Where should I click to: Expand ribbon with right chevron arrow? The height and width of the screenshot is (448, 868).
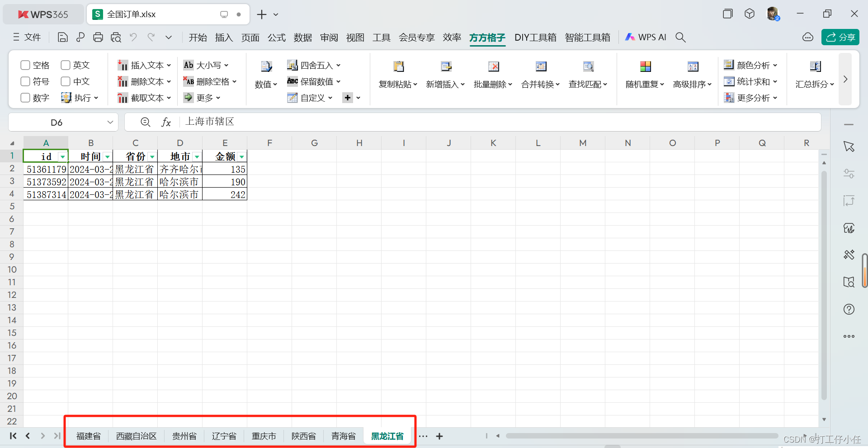point(845,79)
